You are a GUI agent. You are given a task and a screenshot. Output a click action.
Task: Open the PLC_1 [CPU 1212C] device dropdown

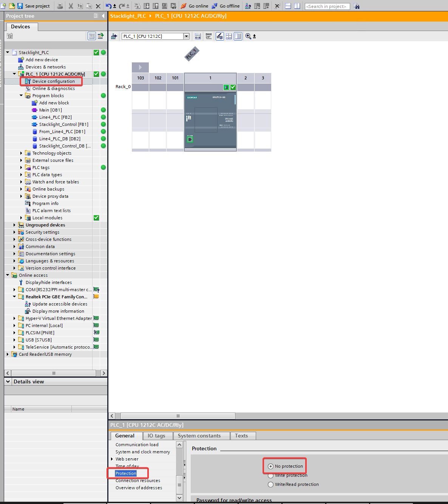[x=186, y=36]
